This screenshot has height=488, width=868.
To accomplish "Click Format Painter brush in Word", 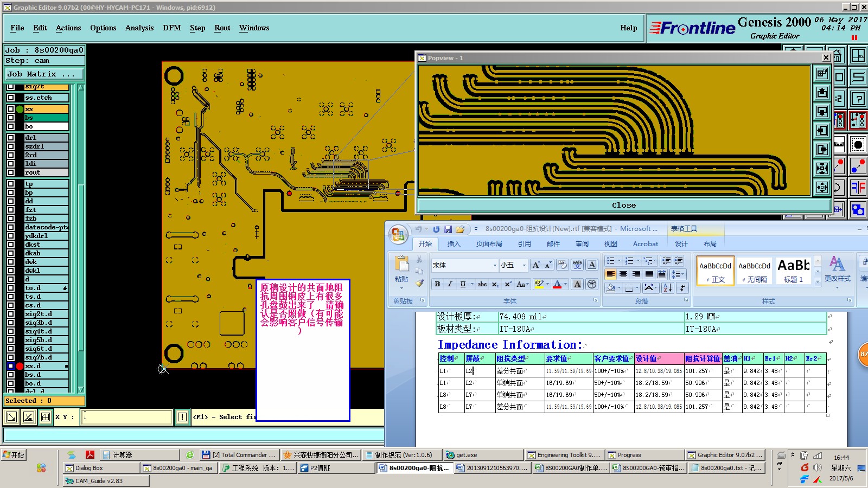I will (x=419, y=283).
